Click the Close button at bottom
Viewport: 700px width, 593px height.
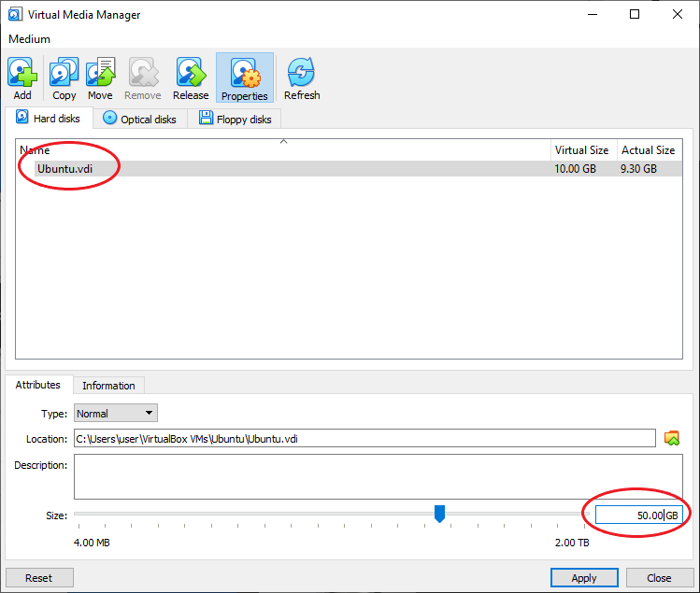click(659, 578)
